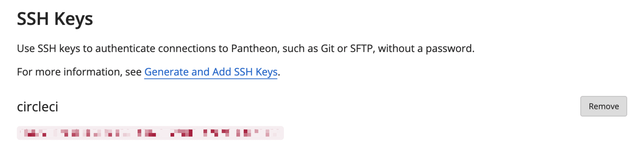Click the "For more information, see" text

[x=79, y=72]
